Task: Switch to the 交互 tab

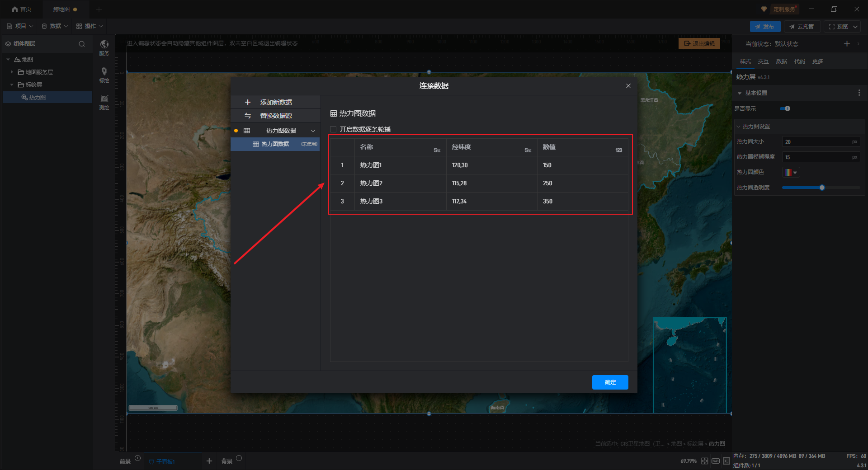Action: point(763,61)
